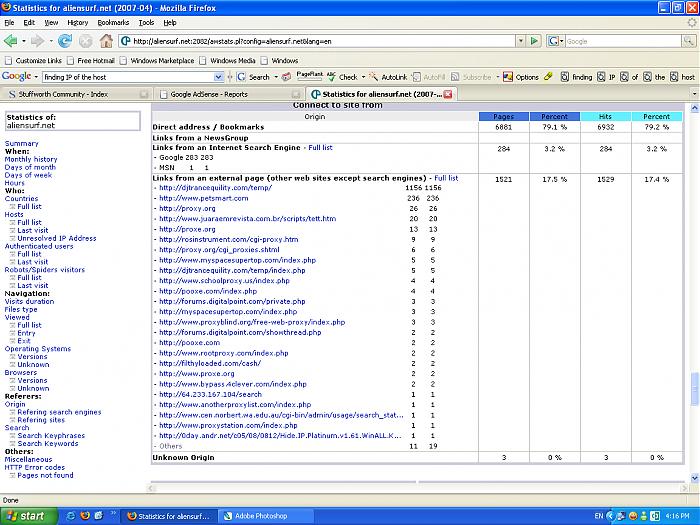Open the Back button history dropdown arrow

coord(24,41)
